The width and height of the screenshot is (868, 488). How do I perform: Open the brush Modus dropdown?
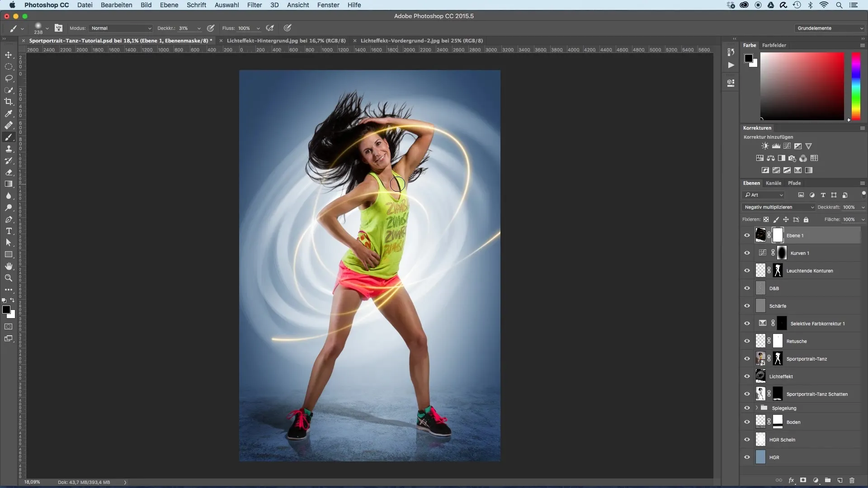[x=121, y=28]
